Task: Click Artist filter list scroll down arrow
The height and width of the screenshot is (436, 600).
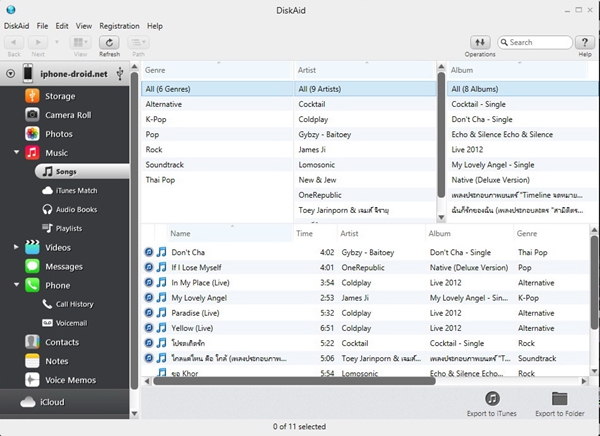Action: 441,217
